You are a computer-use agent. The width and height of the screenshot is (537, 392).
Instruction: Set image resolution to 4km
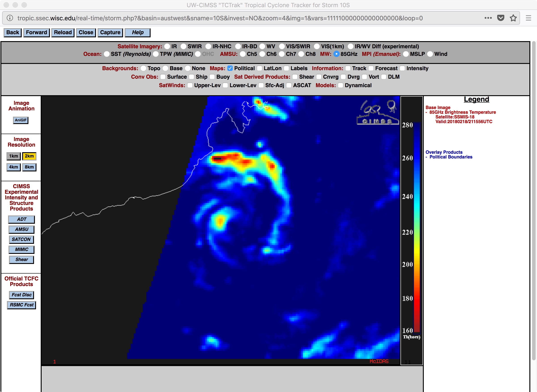pyautogui.click(x=14, y=167)
